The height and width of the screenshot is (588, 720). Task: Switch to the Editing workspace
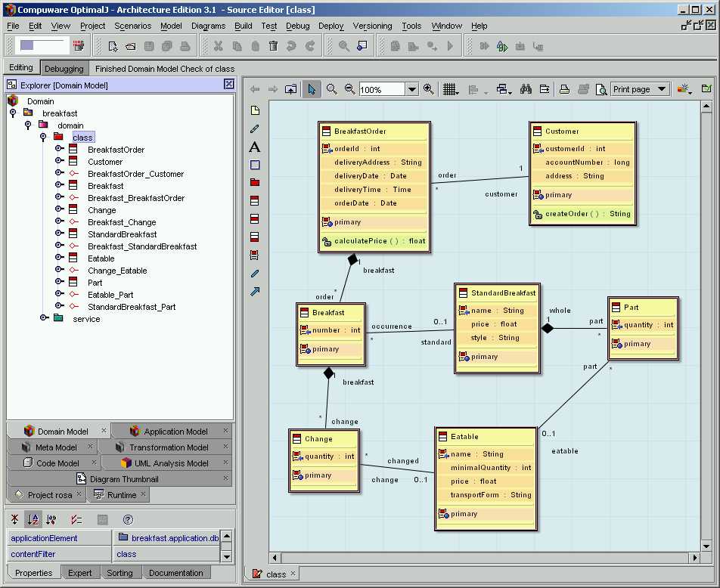[x=21, y=67]
